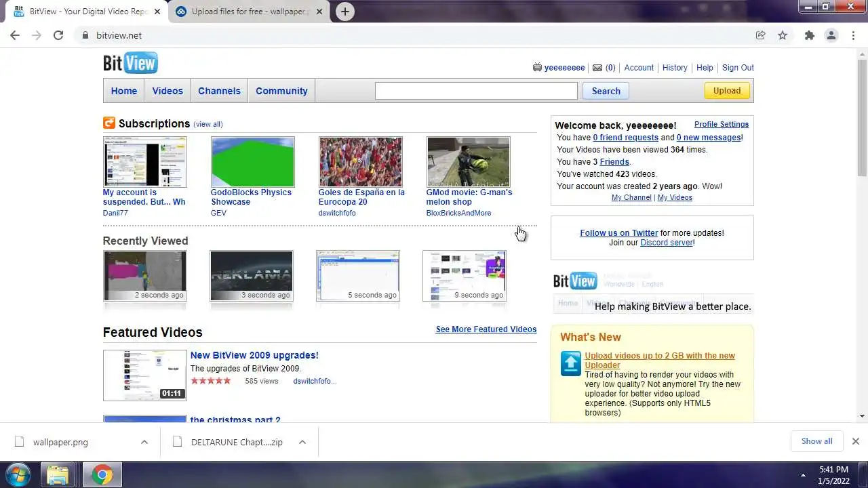Open the My Channel link
Image resolution: width=868 pixels, height=488 pixels.
pos(631,198)
